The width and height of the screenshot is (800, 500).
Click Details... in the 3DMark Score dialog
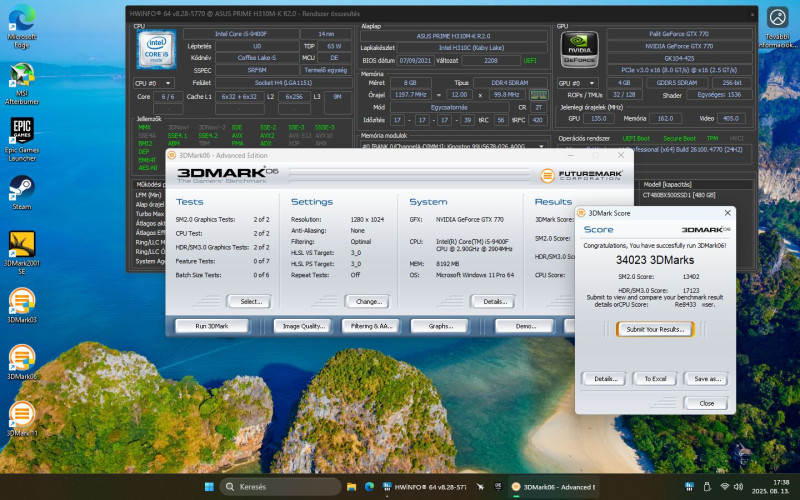(x=604, y=379)
